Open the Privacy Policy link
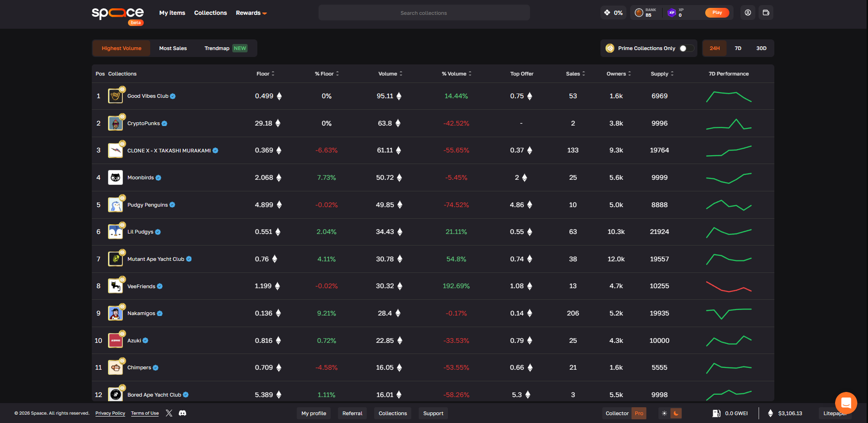This screenshot has width=868, height=423. [x=110, y=413]
